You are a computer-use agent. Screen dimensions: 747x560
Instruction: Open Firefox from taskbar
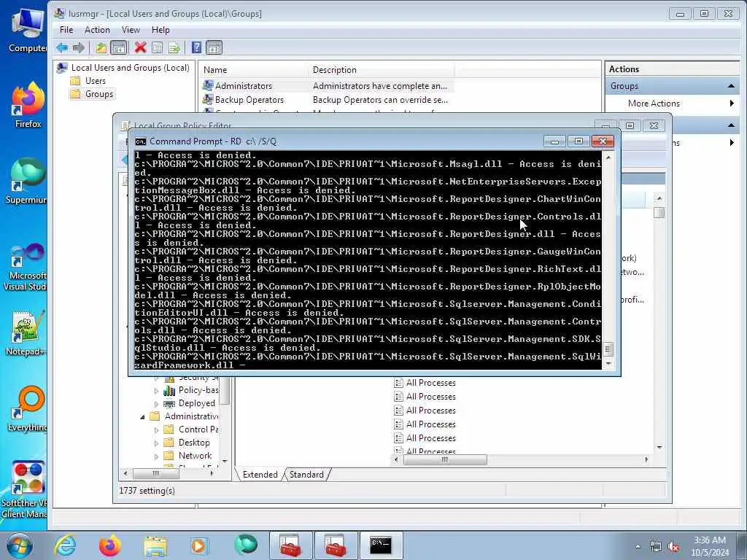(x=109, y=545)
